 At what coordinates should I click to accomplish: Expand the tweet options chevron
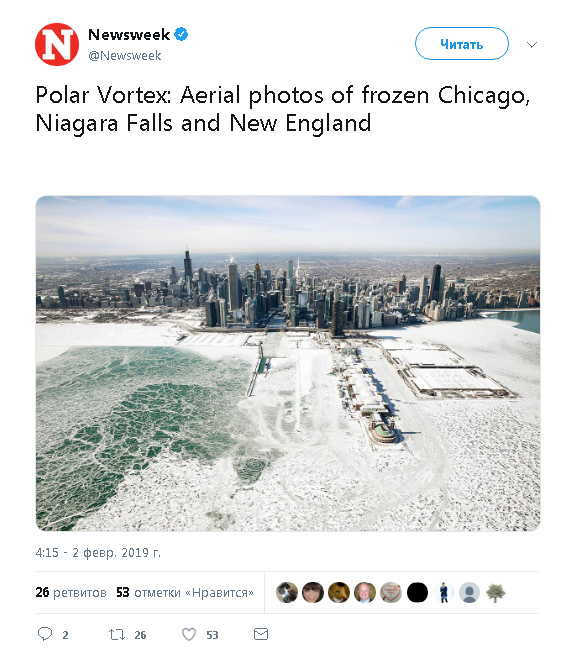(532, 44)
